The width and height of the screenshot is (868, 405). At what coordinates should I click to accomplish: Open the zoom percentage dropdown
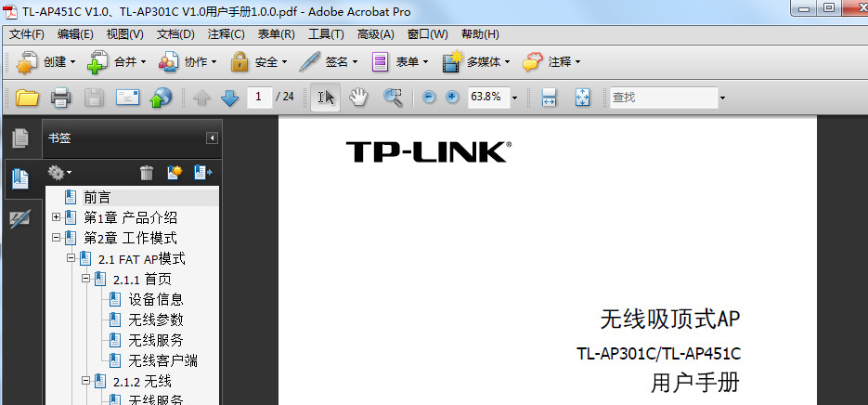pos(515,98)
